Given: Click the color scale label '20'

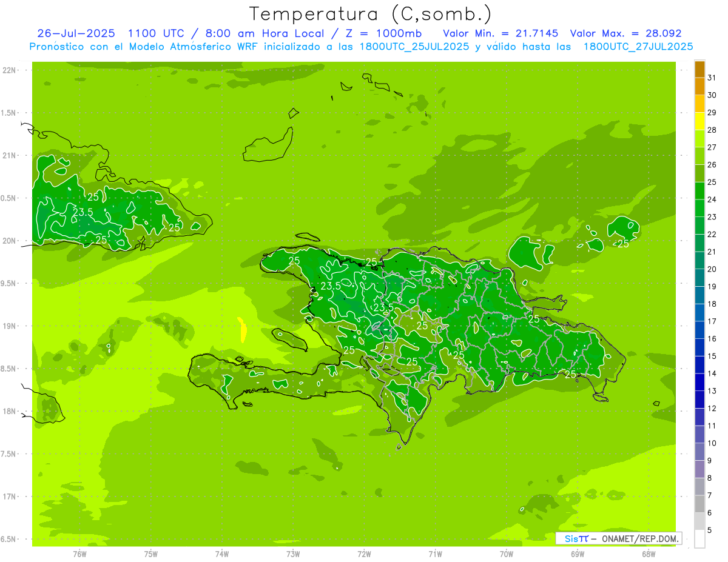Looking at the screenshot, I should 712,269.
